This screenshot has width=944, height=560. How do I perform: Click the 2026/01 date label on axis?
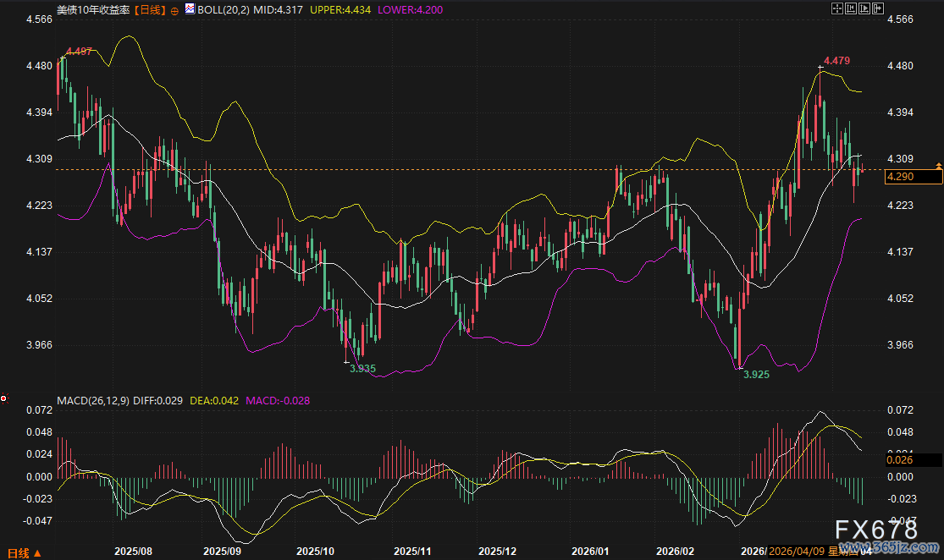coord(590,552)
